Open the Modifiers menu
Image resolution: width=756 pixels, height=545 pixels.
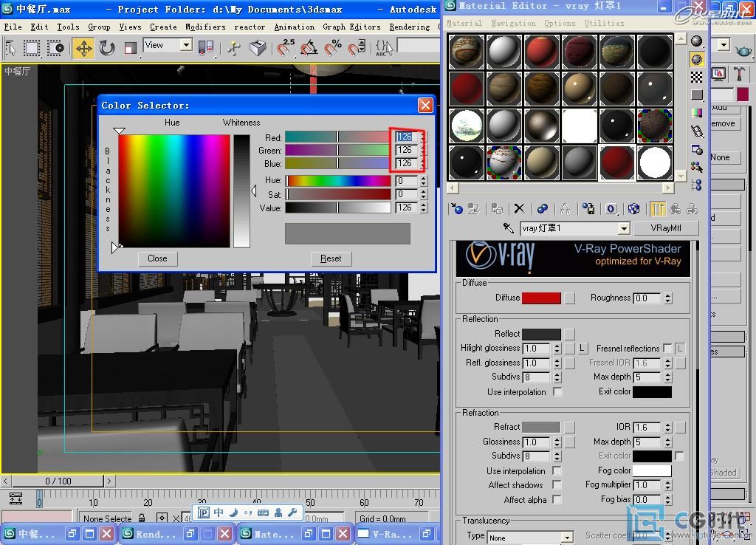pos(205,27)
